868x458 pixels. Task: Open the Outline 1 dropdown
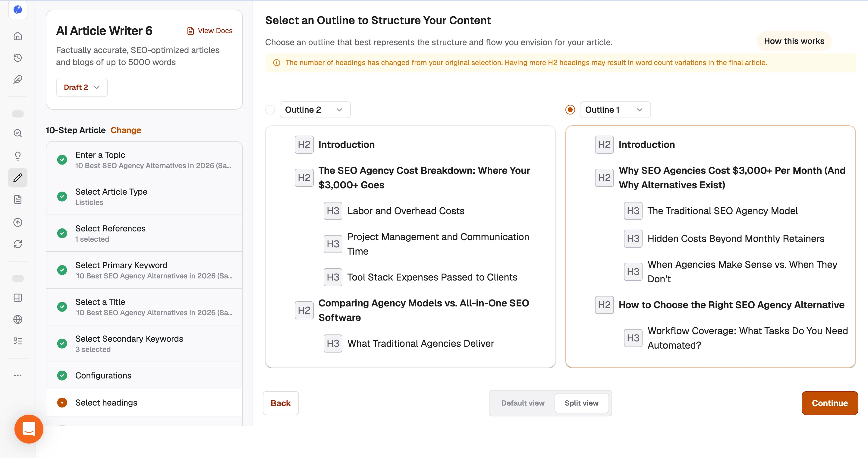click(615, 110)
